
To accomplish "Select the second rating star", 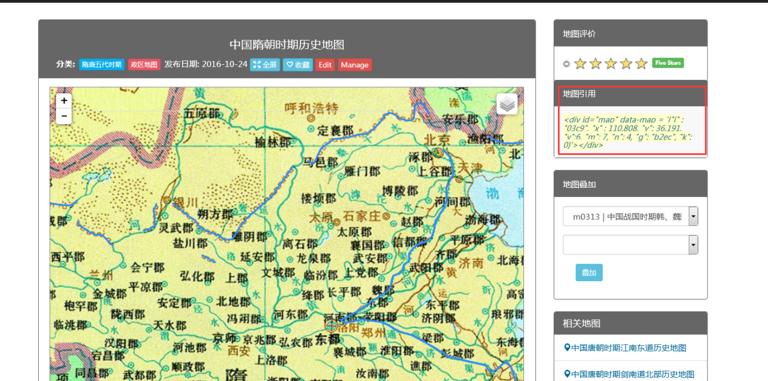I will pyautogui.click(x=596, y=64).
